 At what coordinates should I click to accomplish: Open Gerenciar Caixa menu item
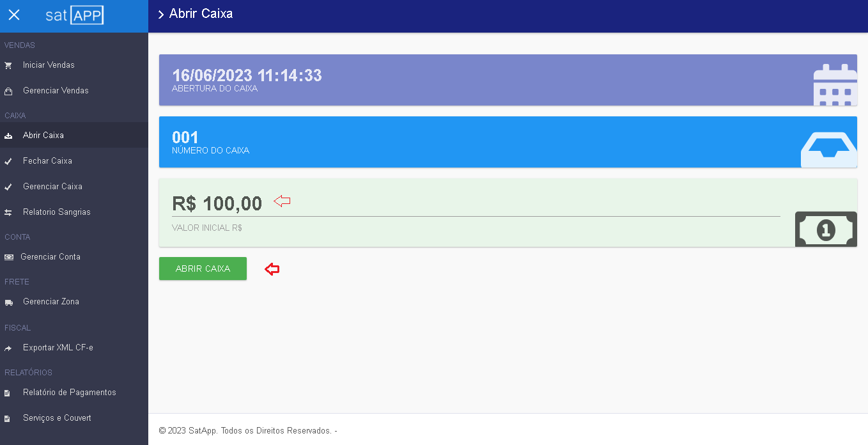tap(52, 187)
